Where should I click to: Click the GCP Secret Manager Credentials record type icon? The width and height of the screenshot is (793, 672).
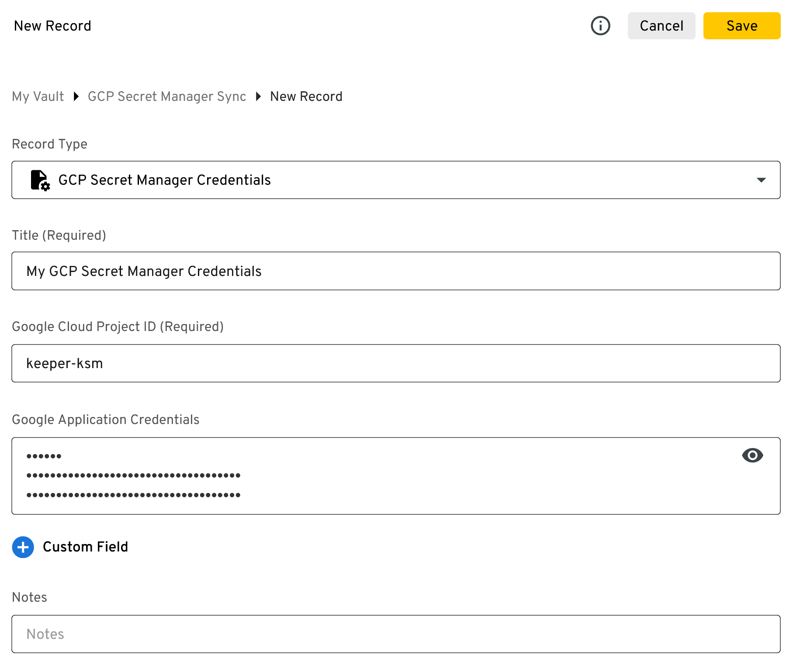click(39, 179)
